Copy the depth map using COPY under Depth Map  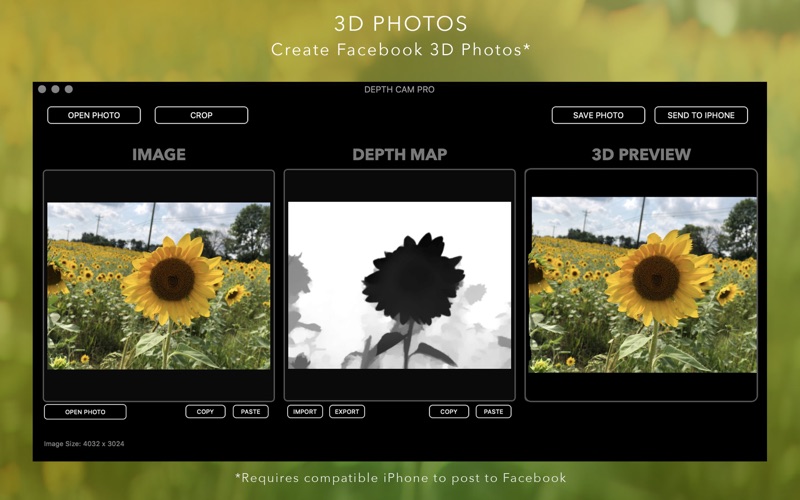[x=449, y=412]
